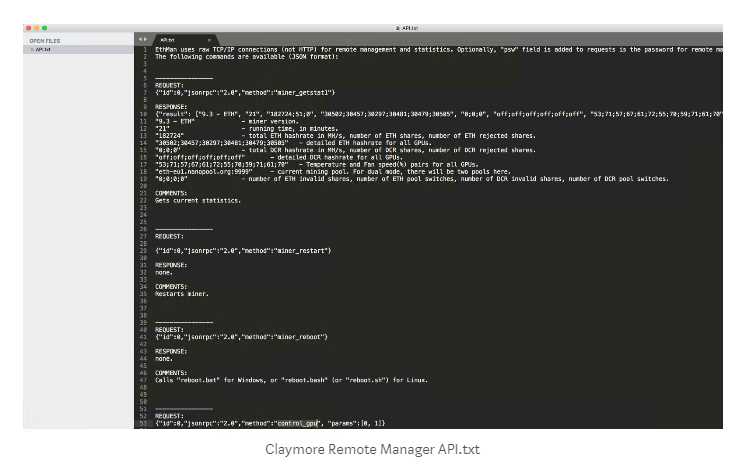Screen dimensions: 739x470
Task: Click the 'Calls "reboot.bat" for Windows' line
Action: [292, 380]
